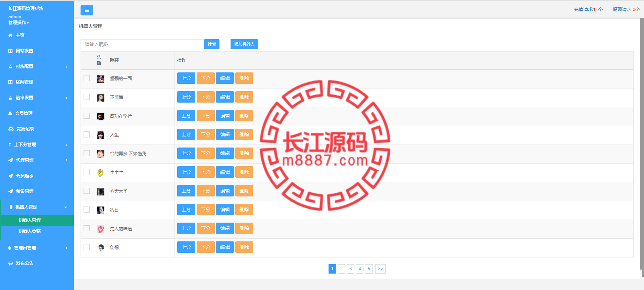
Task: Click the page scrollbar on right edge
Action: pyautogui.click(x=642, y=144)
